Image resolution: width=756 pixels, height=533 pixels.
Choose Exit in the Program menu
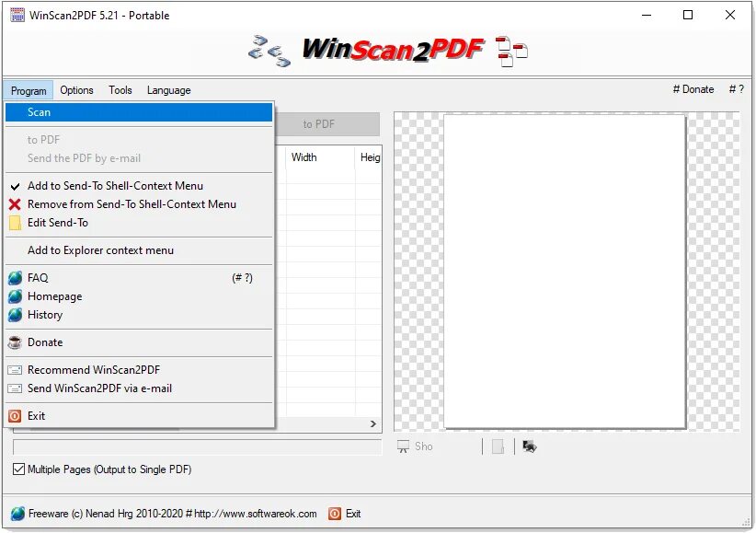click(139, 416)
